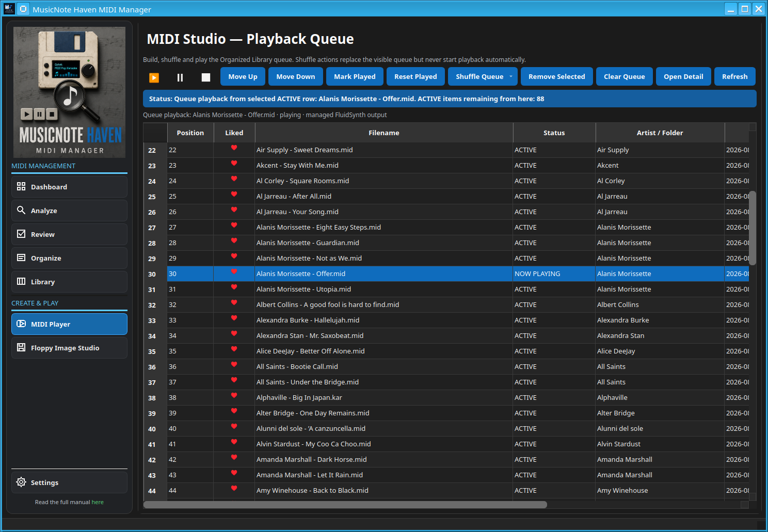Click the Move Down button

coord(296,76)
